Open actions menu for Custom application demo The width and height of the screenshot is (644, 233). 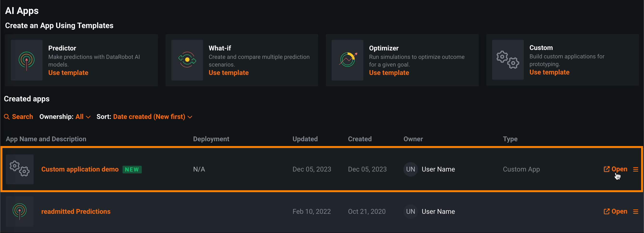click(636, 169)
